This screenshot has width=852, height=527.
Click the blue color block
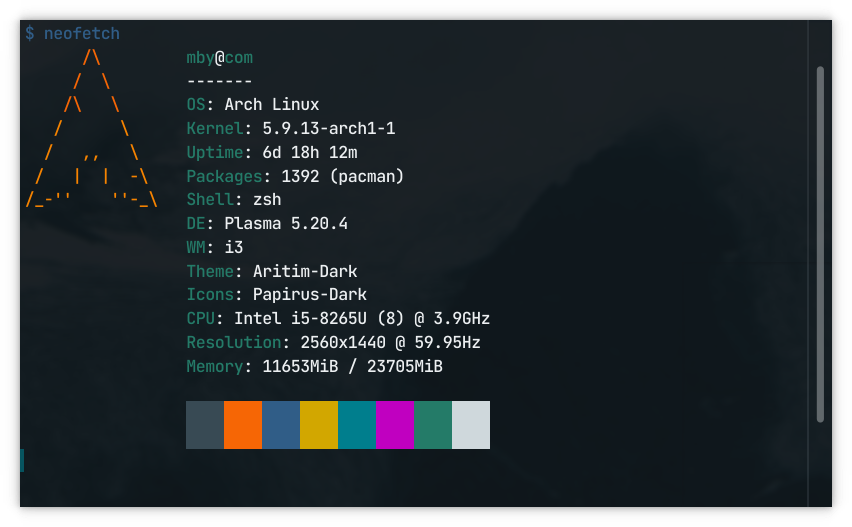tap(281, 425)
